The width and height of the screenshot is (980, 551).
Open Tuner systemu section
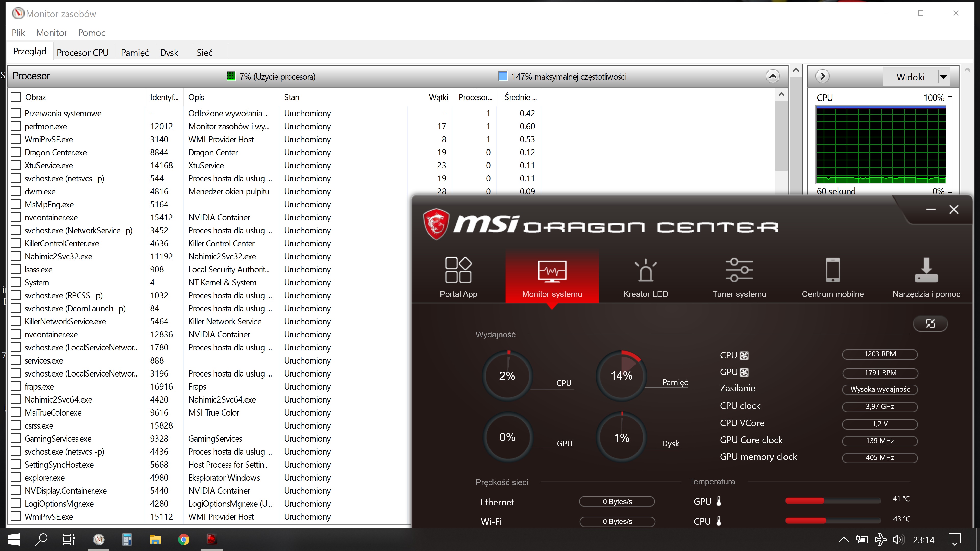coord(739,277)
